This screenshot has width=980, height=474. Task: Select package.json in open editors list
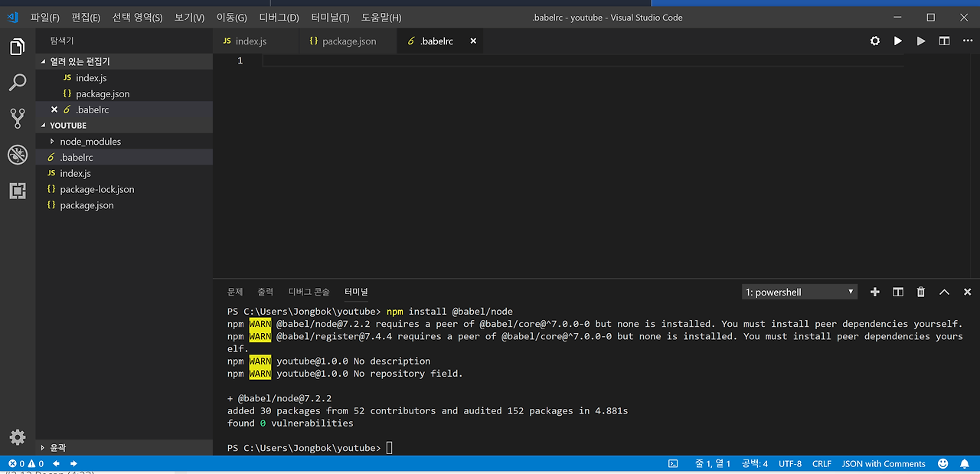(x=124, y=94)
